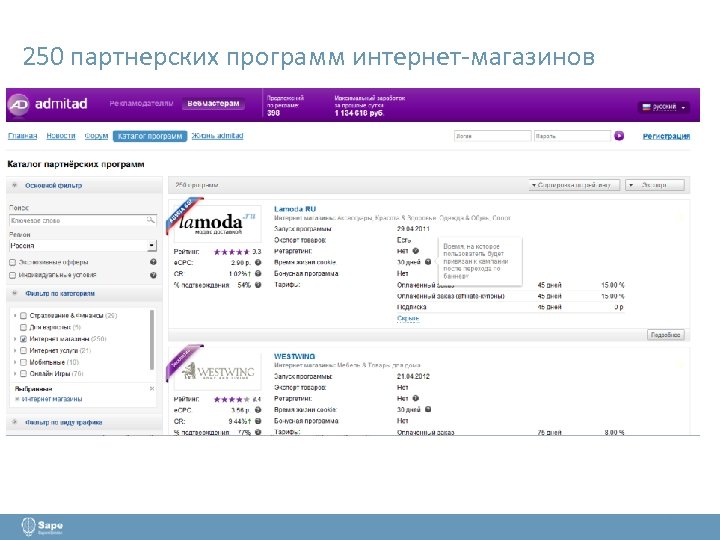Click Lamoda CR help icon
The width and height of the screenshot is (720, 540).
click(258, 274)
